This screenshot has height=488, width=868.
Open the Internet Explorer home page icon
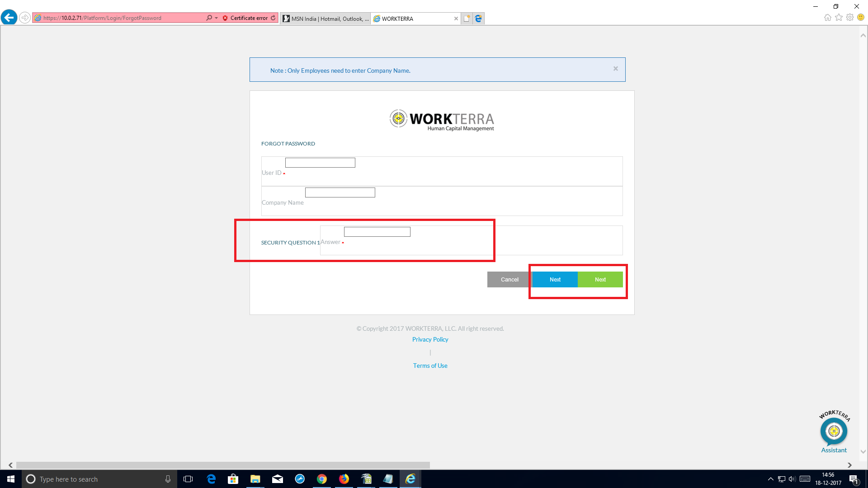(x=828, y=17)
